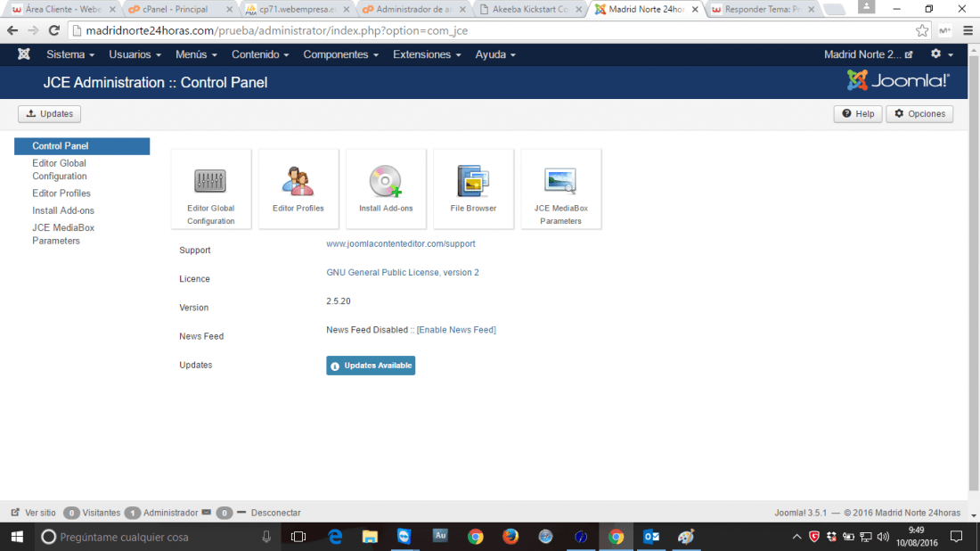Open the Windows action center notifications icon
The width and height of the screenshot is (980, 551).
point(956,537)
